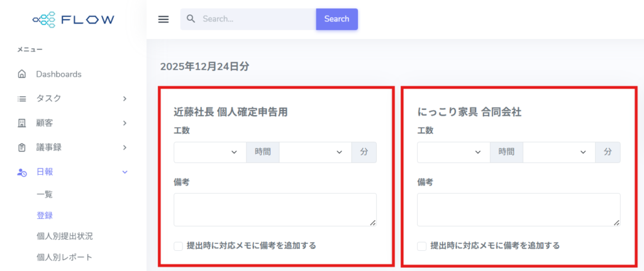Open 個人別レポート link in sidebar

(x=64, y=257)
